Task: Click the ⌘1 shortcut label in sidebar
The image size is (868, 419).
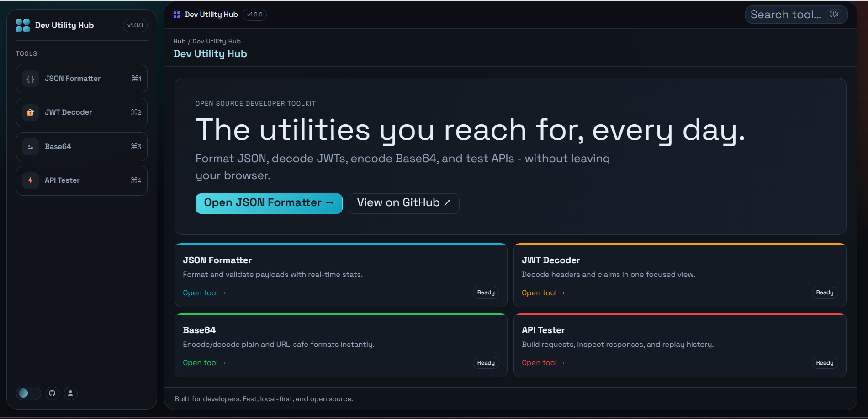Action: pos(136,79)
